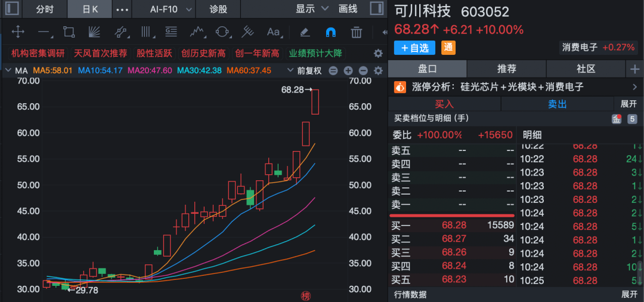Select the Aa text annotation tool
Viewport: 644px width, 302px height.
click(x=273, y=32)
